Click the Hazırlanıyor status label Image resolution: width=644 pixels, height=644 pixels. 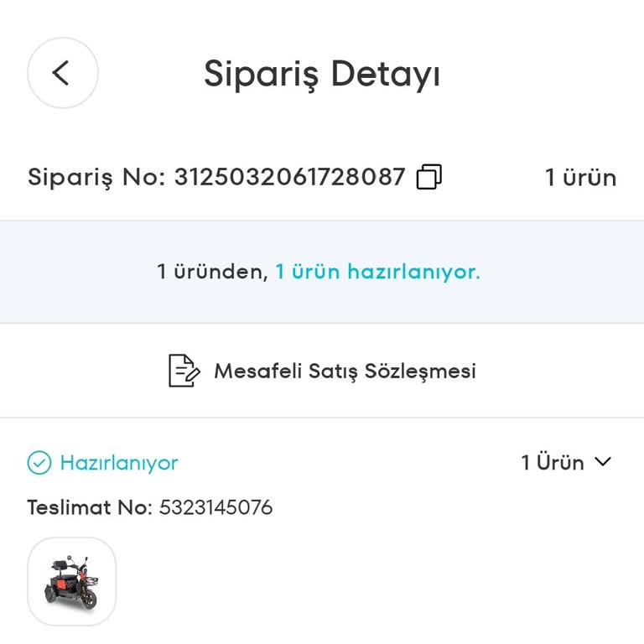(119, 462)
